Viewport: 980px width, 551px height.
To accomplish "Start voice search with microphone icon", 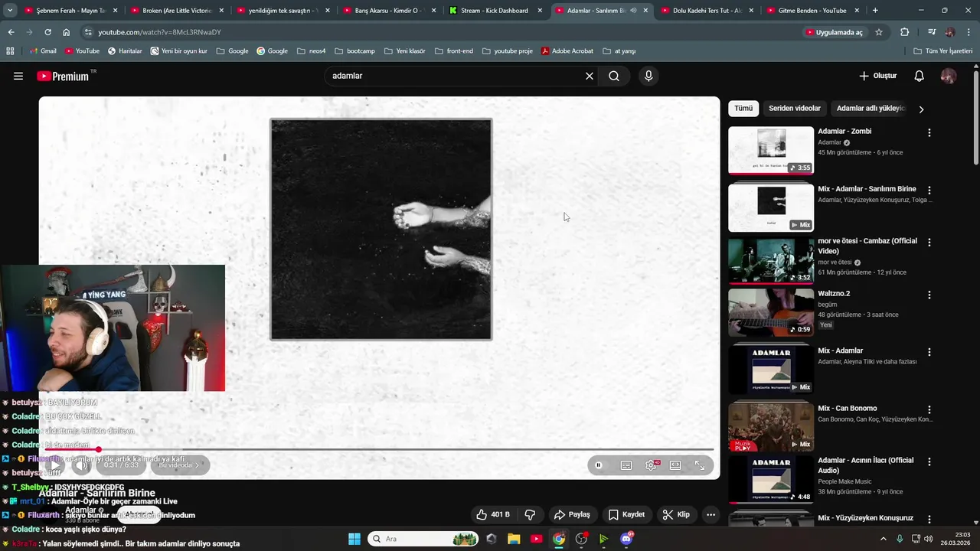I will point(648,76).
